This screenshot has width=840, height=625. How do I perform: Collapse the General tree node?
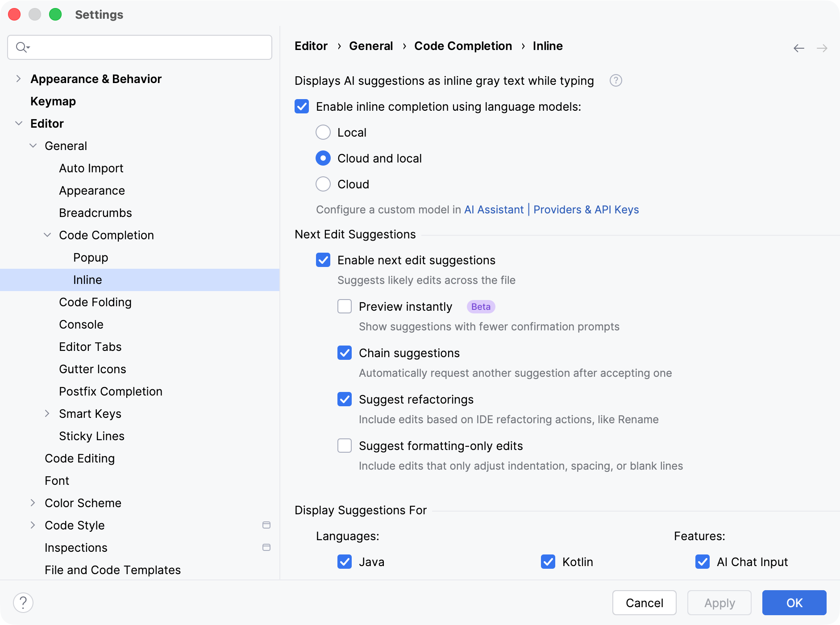click(x=33, y=146)
